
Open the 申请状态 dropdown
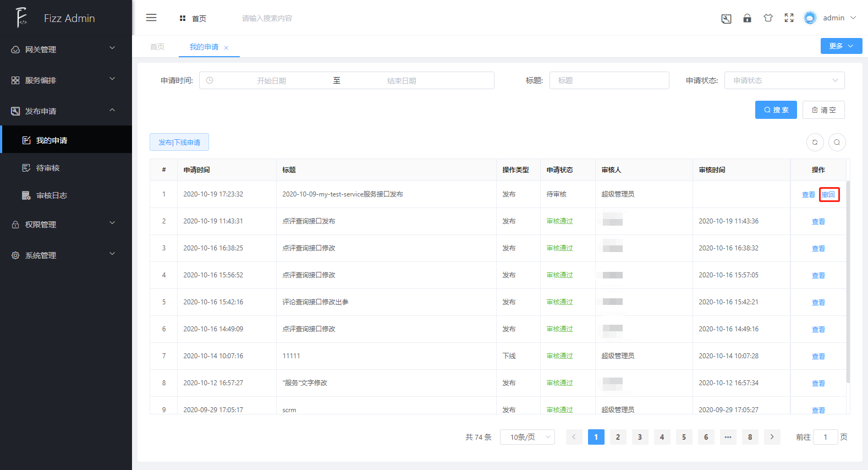[x=784, y=80]
